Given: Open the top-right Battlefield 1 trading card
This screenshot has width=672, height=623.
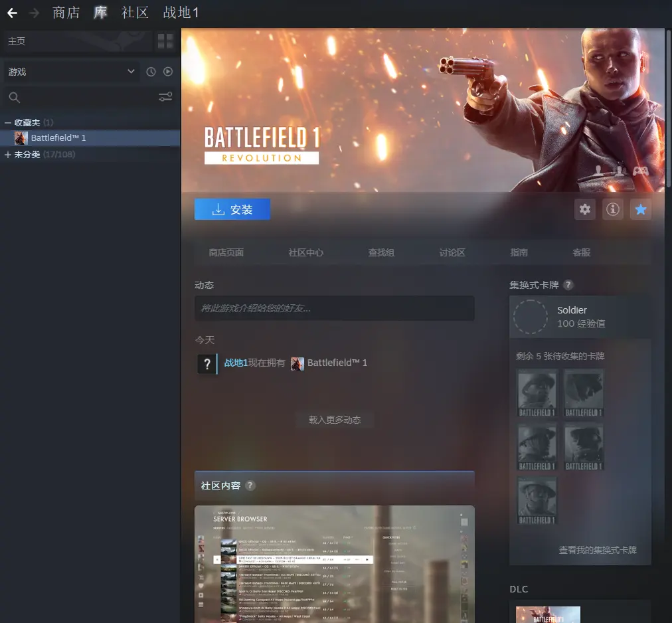Looking at the screenshot, I should point(584,393).
